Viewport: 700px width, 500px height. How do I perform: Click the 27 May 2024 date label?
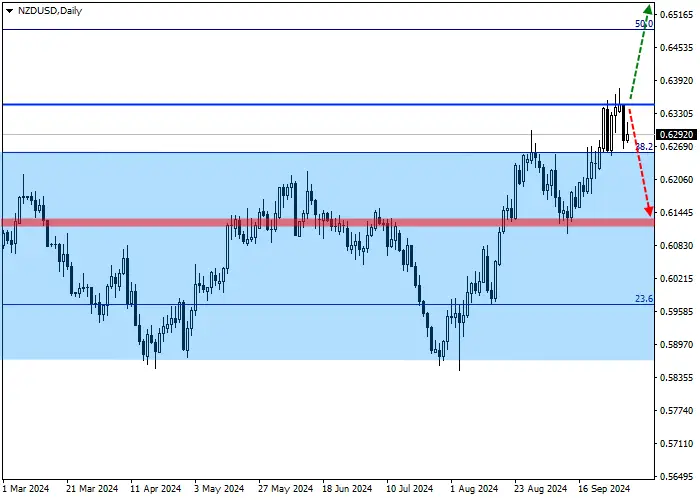click(x=286, y=488)
